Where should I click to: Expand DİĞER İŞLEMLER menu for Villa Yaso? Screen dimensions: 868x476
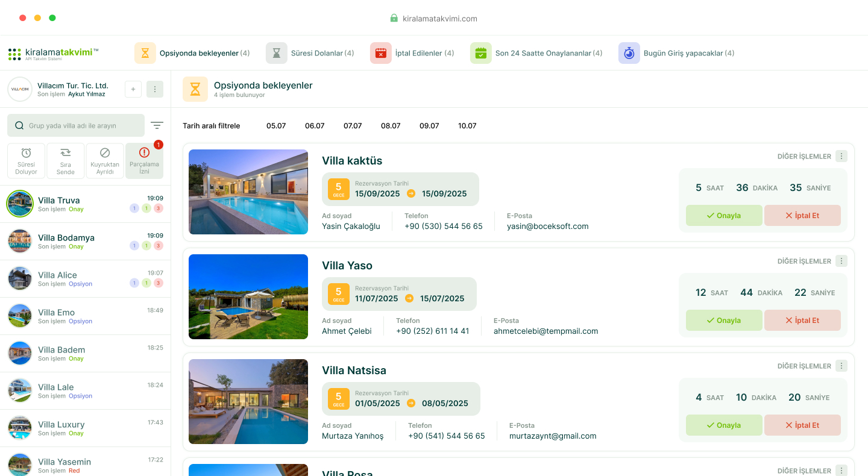(841, 261)
